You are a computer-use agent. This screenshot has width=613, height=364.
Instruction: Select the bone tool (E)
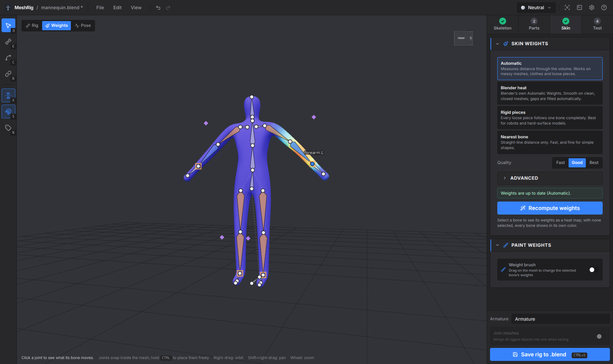coord(8,41)
